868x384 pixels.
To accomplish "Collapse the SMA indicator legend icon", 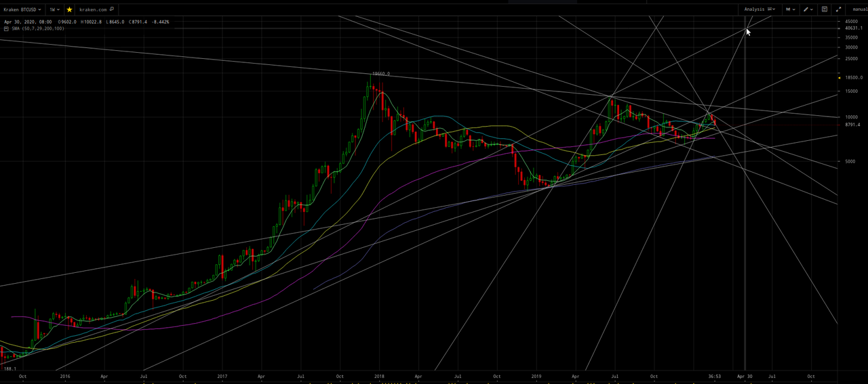I will (7, 28).
